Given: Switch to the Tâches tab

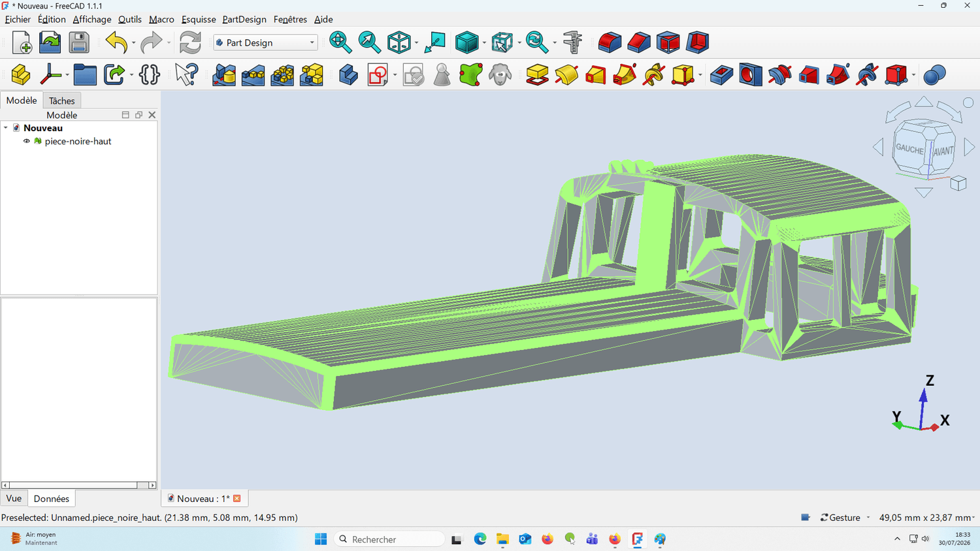Looking at the screenshot, I should [x=62, y=101].
